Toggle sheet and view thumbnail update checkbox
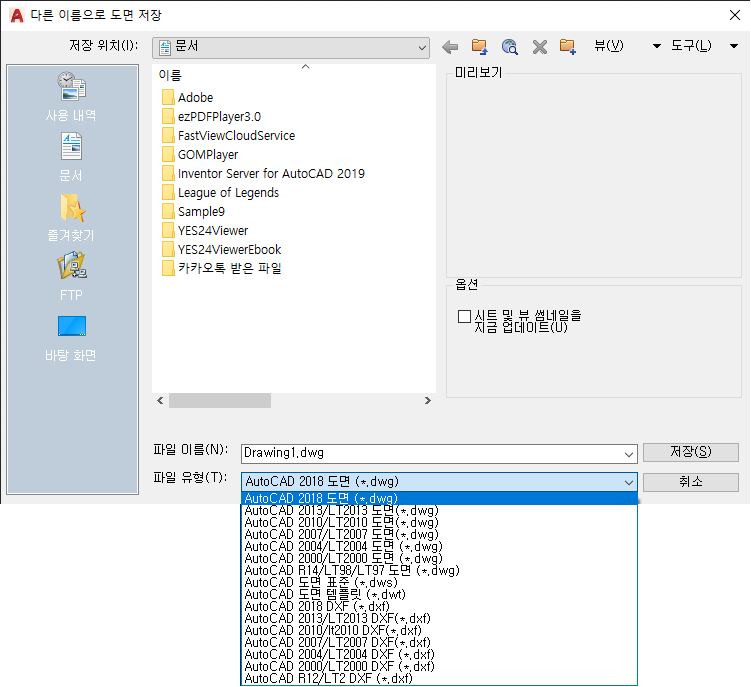Image resolution: width=751 pixels, height=687 pixels. [x=464, y=316]
